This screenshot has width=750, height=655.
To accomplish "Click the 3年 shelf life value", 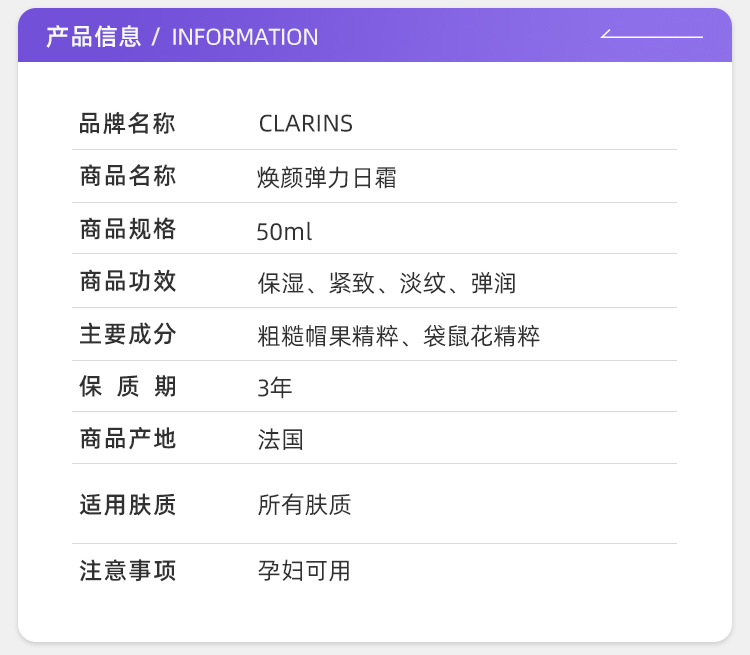I will [275, 388].
